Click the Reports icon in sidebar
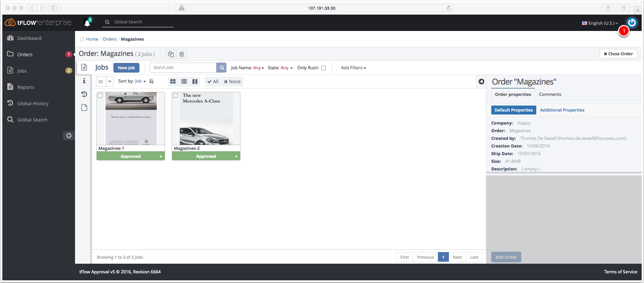Viewport: 644px width, 283px height. 10,87
